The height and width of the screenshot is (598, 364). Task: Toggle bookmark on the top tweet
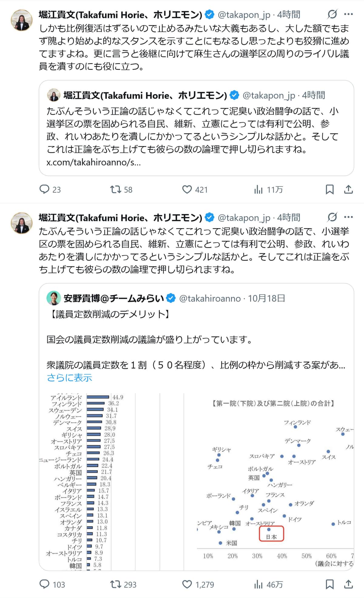click(x=330, y=190)
